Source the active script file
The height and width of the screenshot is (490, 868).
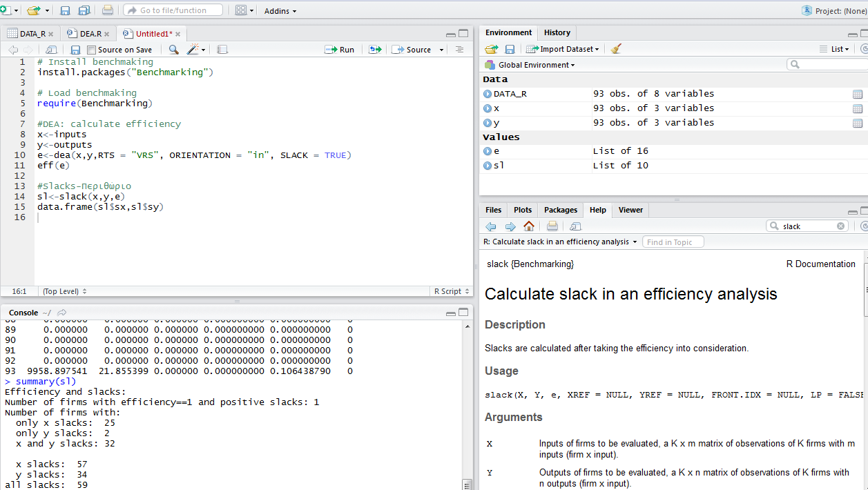pyautogui.click(x=412, y=50)
